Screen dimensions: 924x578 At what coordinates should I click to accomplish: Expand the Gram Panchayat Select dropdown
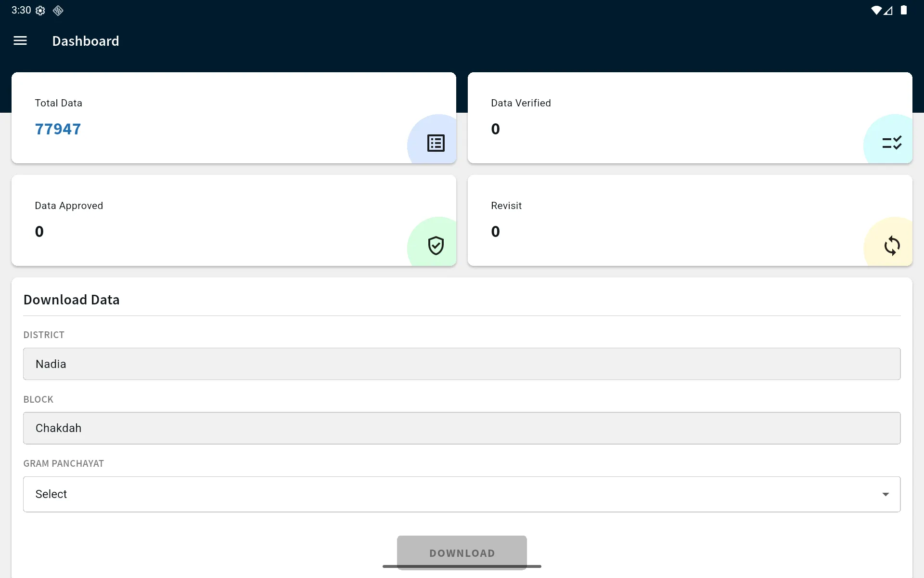pyautogui.click(x=462, y=494)
